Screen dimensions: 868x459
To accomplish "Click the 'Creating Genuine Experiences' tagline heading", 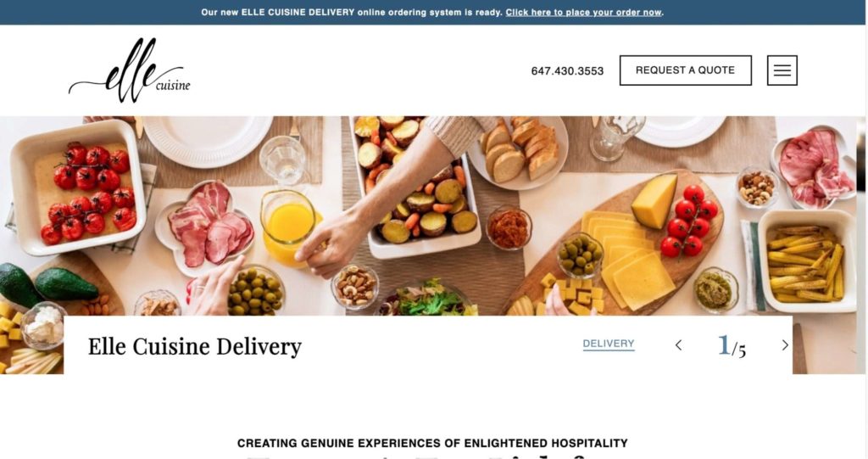I will pos(432,443).
